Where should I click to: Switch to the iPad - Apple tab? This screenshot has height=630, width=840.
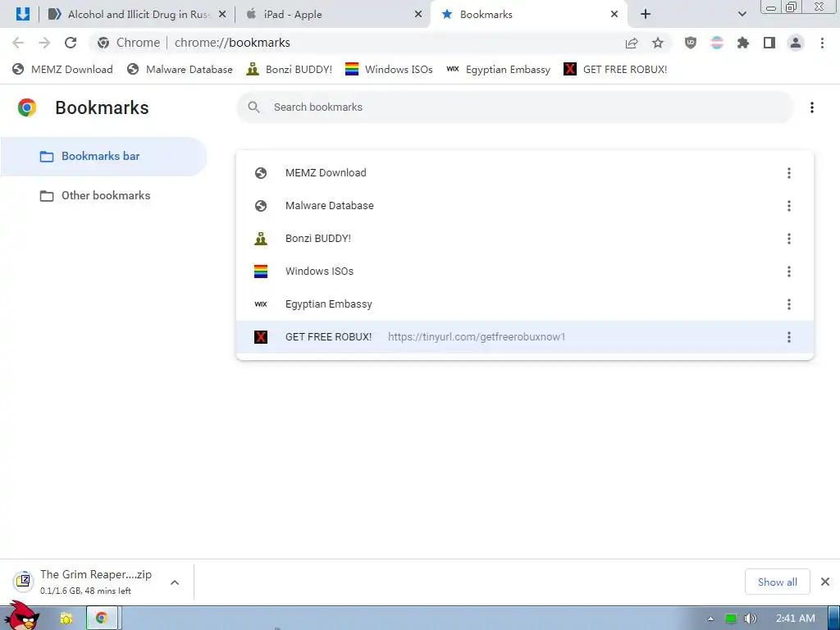(x=332, y=15)
